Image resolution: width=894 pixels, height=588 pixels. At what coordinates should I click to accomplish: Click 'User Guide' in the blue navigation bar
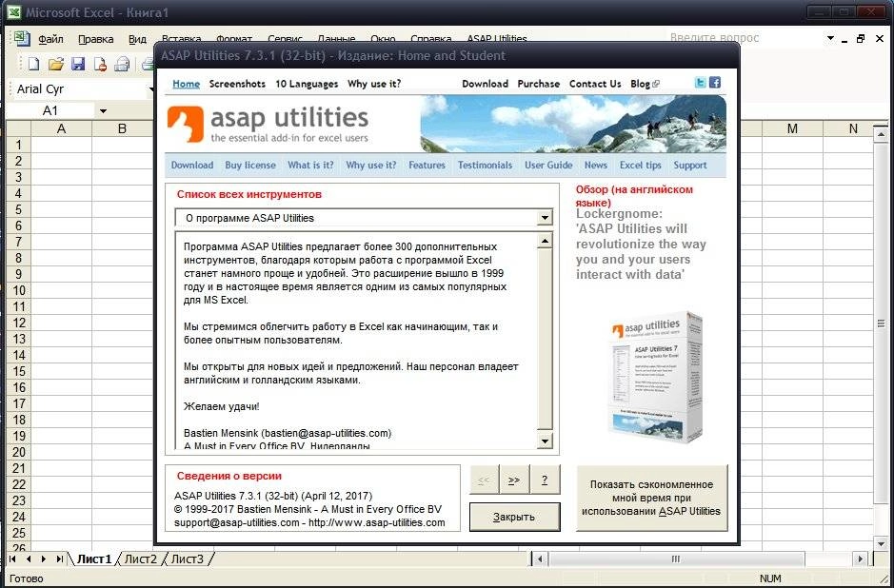[x=548, y=166]
